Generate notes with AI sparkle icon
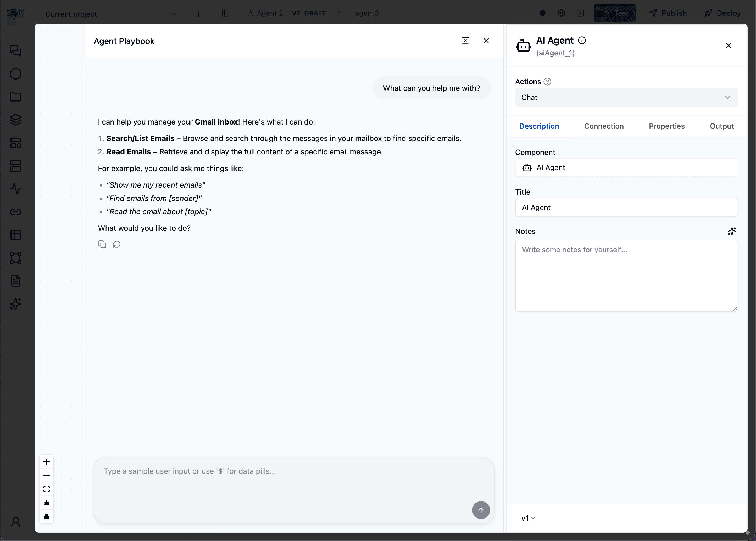 pos(732,231)
